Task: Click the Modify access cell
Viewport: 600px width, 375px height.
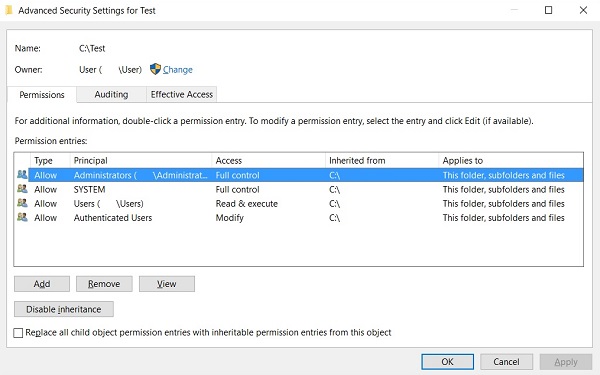Action: [x=229, y=218]
